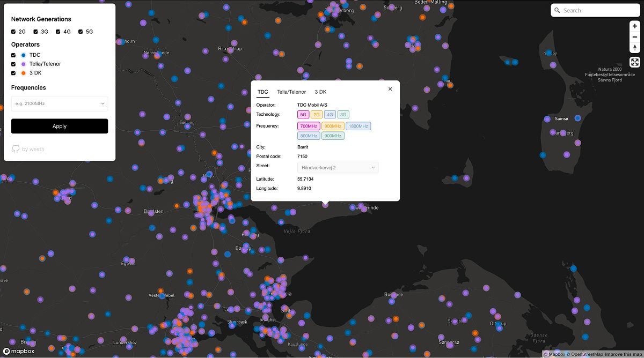Switch to the TDC popup tab
Image resolution: width=644 pixels, height=358 pixels.
click(x=262, y=92)
